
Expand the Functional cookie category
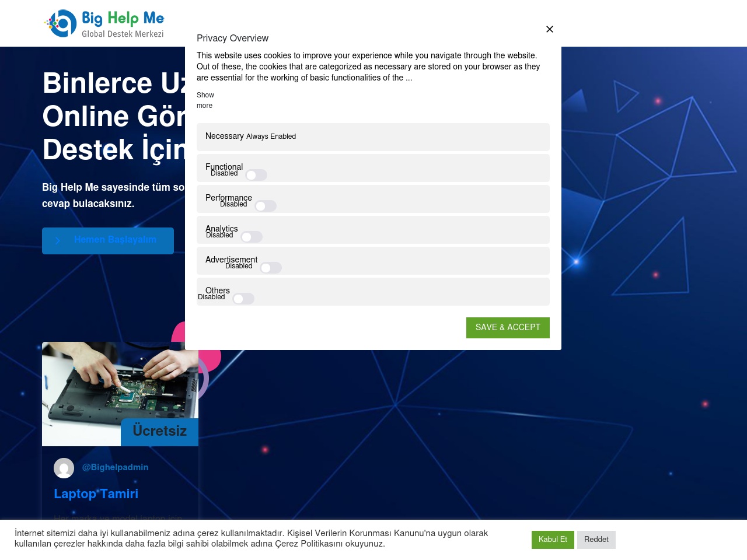click(x=224, y=166)
